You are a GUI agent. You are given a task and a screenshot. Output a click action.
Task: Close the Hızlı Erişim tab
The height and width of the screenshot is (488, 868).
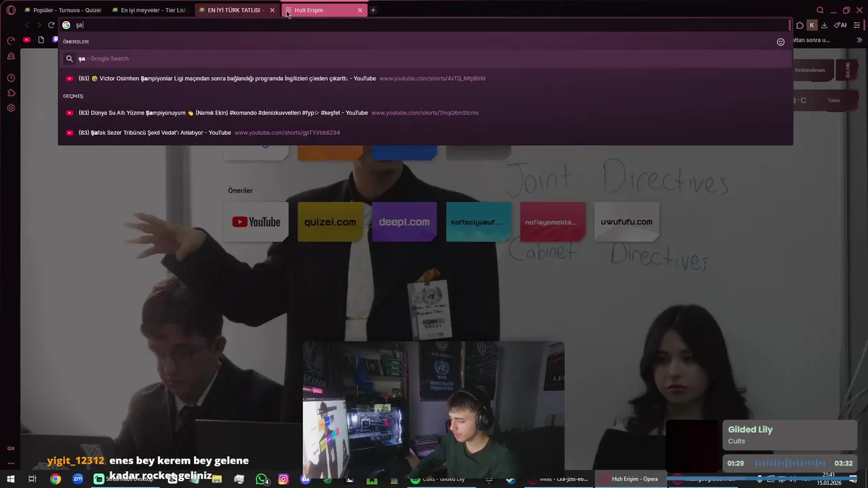point(360,10)
